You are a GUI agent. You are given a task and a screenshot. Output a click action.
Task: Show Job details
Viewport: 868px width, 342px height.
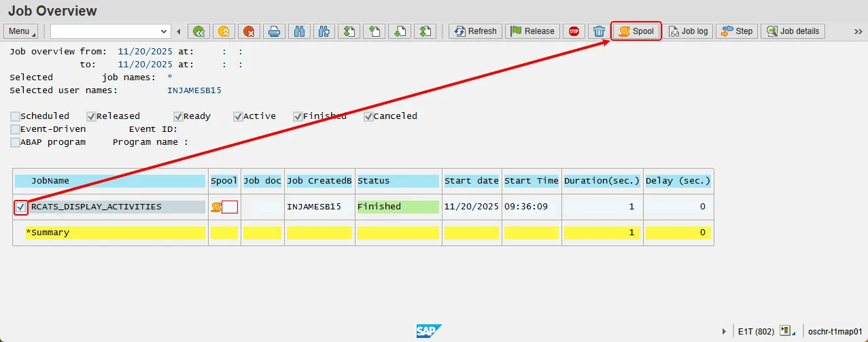[793, 31]
